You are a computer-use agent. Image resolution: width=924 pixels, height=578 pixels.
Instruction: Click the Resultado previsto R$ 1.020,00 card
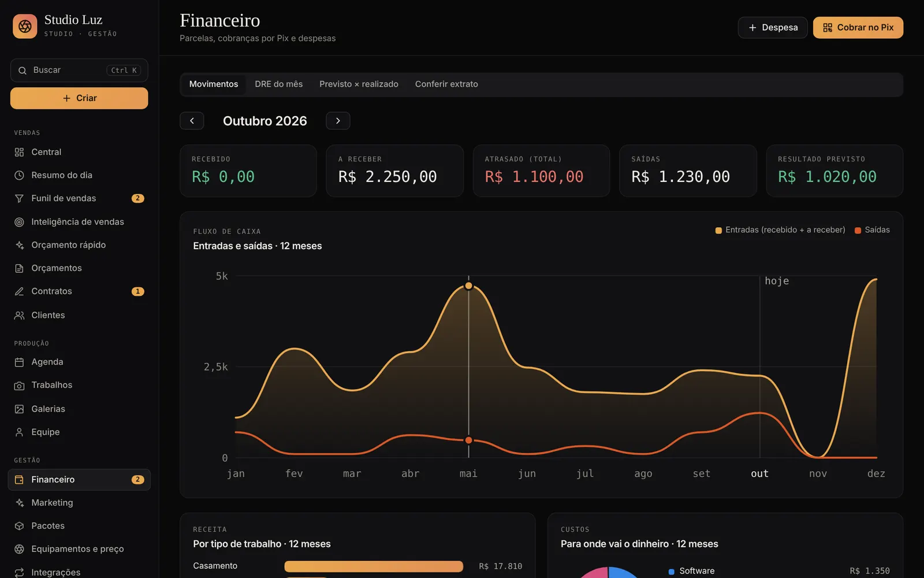point(834,171)
